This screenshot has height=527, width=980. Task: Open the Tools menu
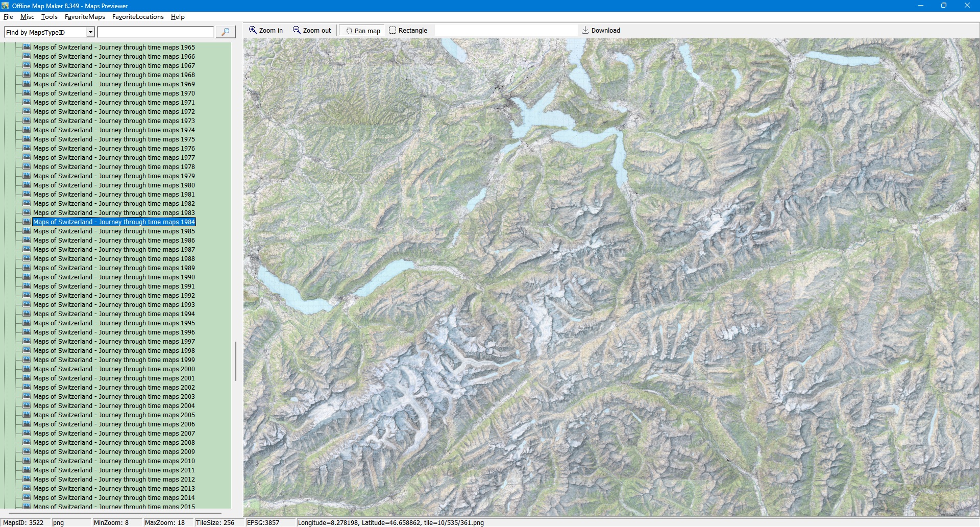[49, 17]
